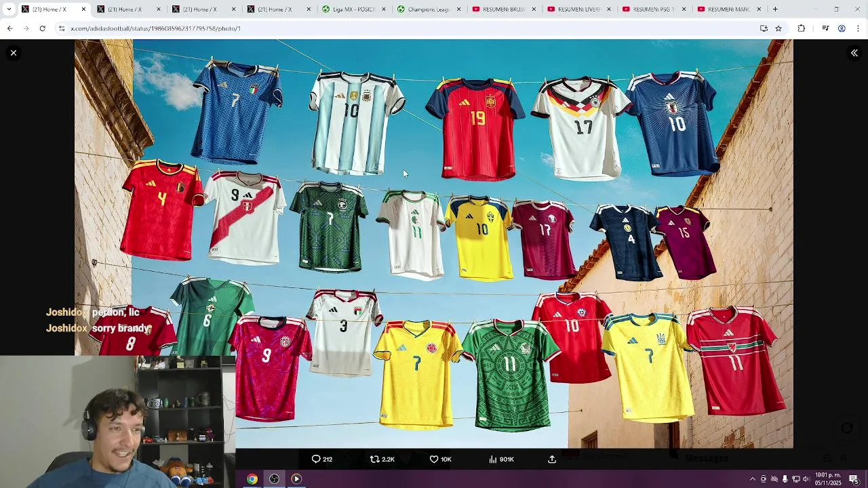
Task: Like the post with 10K likes
Action: pos(440,459)
